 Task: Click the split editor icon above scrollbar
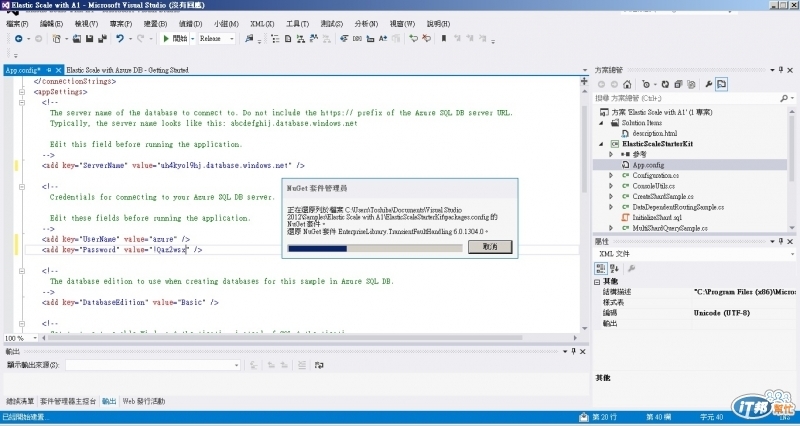pos(584,82)
